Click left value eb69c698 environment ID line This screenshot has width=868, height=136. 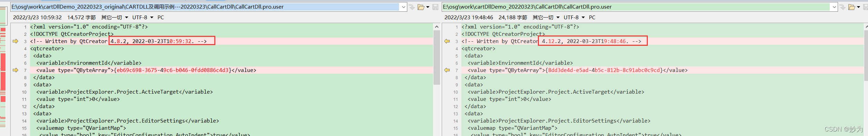[x=146, y=70]
